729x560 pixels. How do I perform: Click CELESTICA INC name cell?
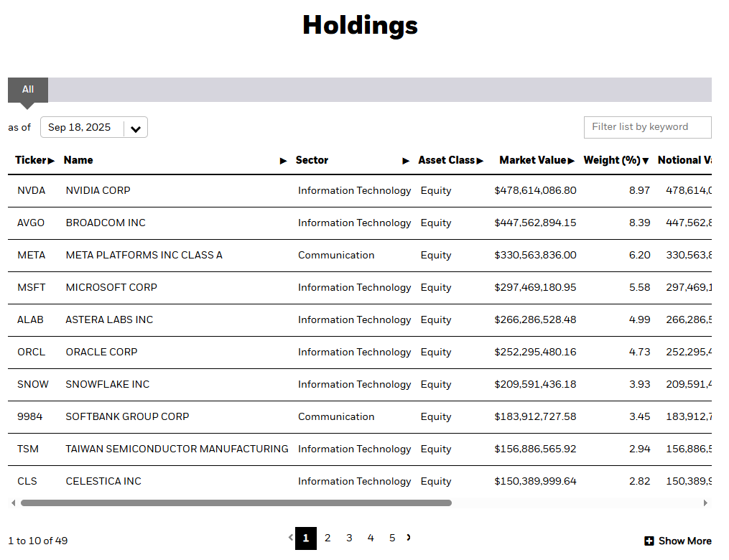tap(103, 482)
